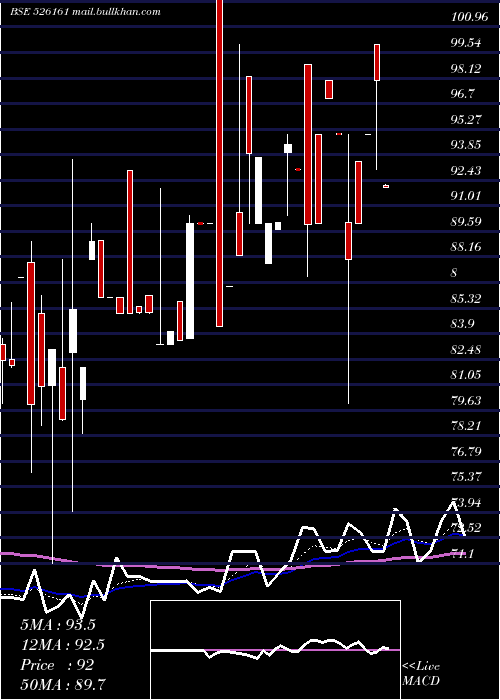Click the 91.01 price axis label
500x700 pixels.
[466, 196]
